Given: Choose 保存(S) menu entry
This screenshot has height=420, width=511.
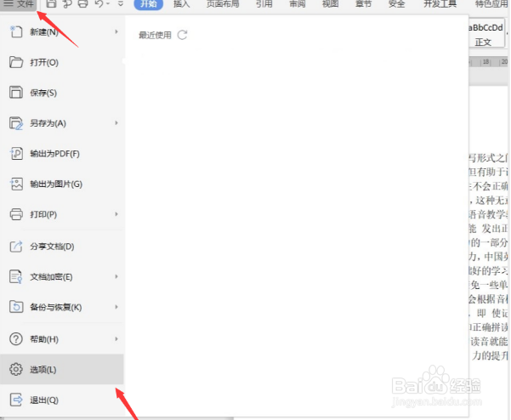Looking at the screenshot, I should tap(62, 93).
